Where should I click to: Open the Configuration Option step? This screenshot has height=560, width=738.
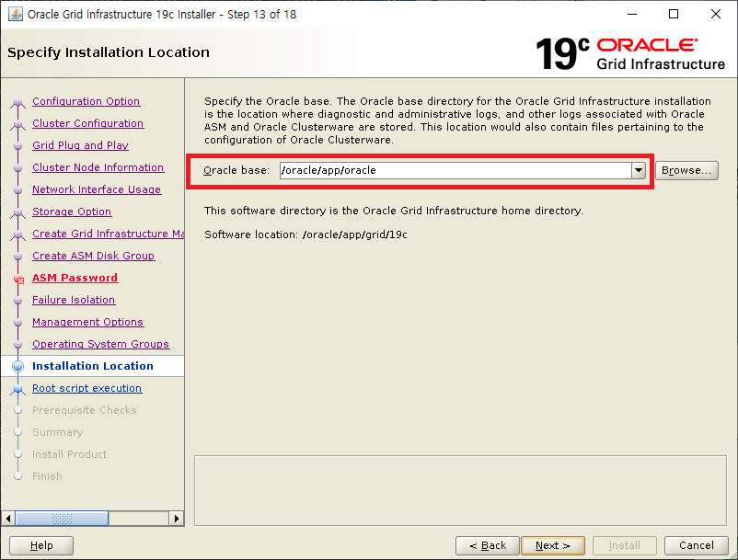coord(86,101)
